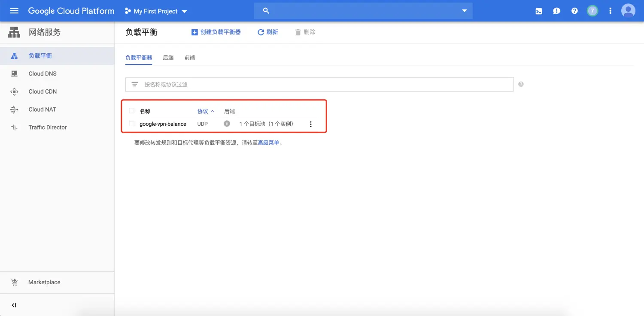
Task: Click the filter lines icon
Action: point(134,85)
